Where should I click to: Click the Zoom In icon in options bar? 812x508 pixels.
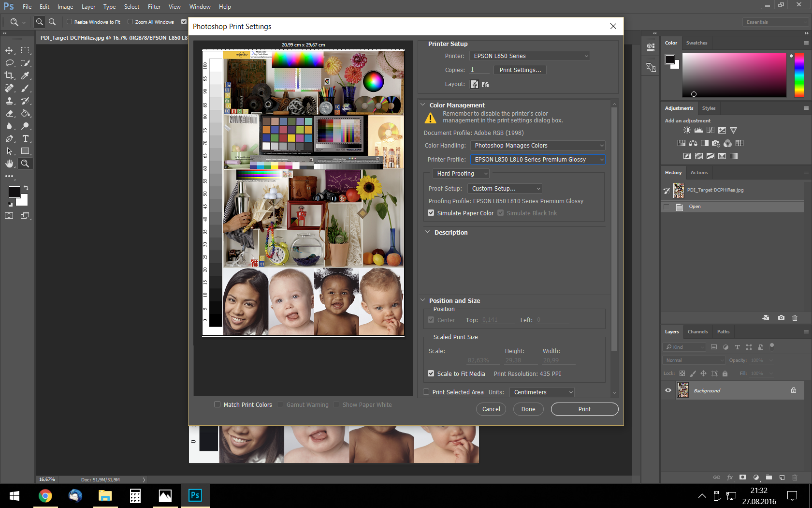point(40,22)
